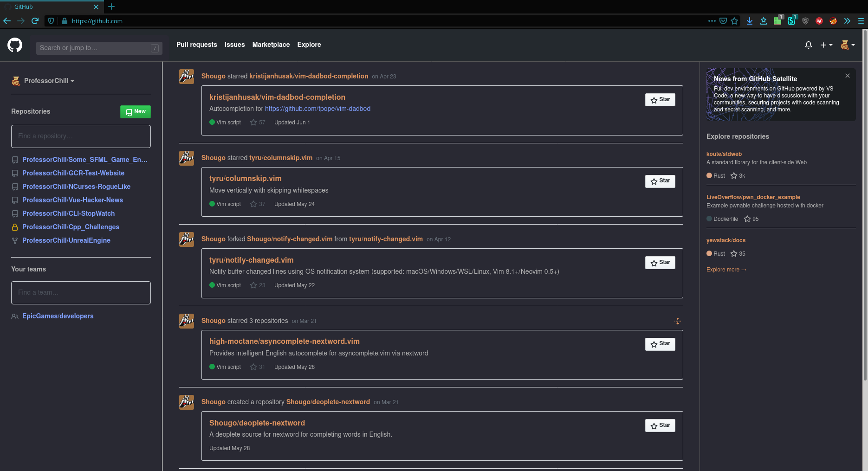
Task: Open LiveOverflow/pwn_docker_example repository
Action: click(753, 197)
